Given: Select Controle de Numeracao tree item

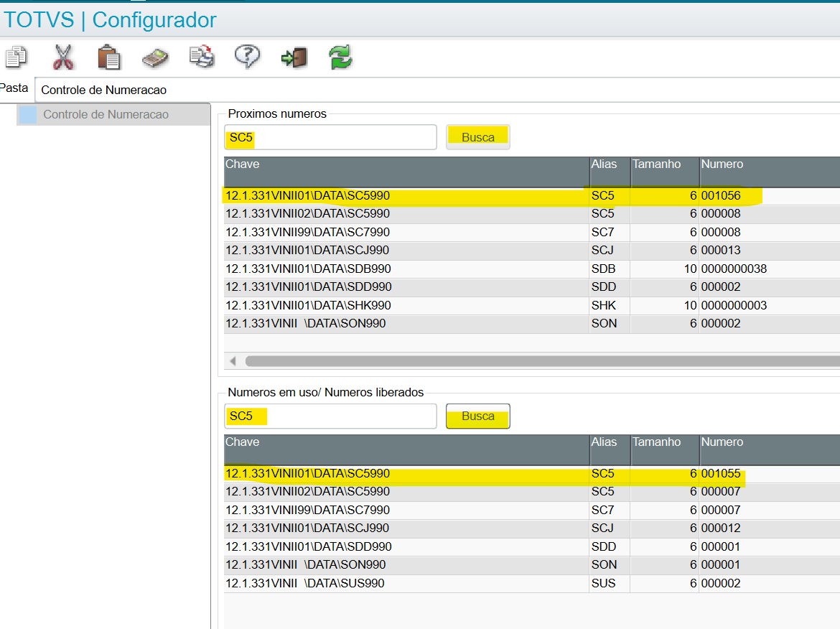Looking at the screenshot, I should point(106,115).
